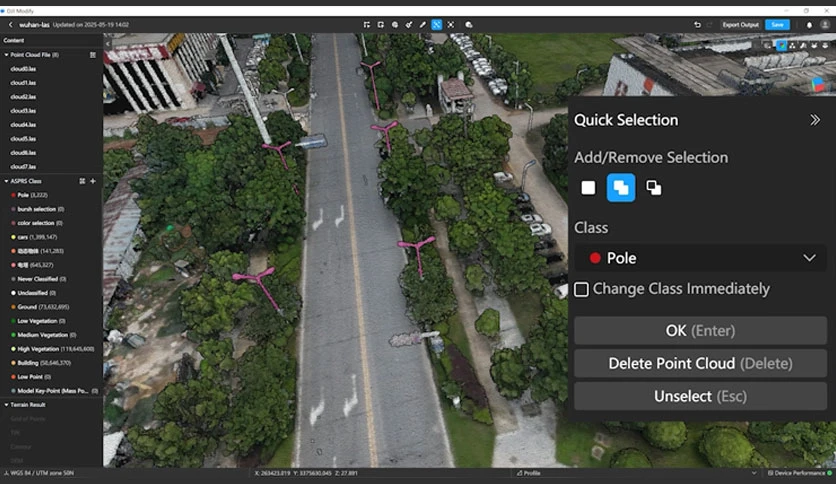Select all via Point Cloud File grid icon

tap(93, 55)
